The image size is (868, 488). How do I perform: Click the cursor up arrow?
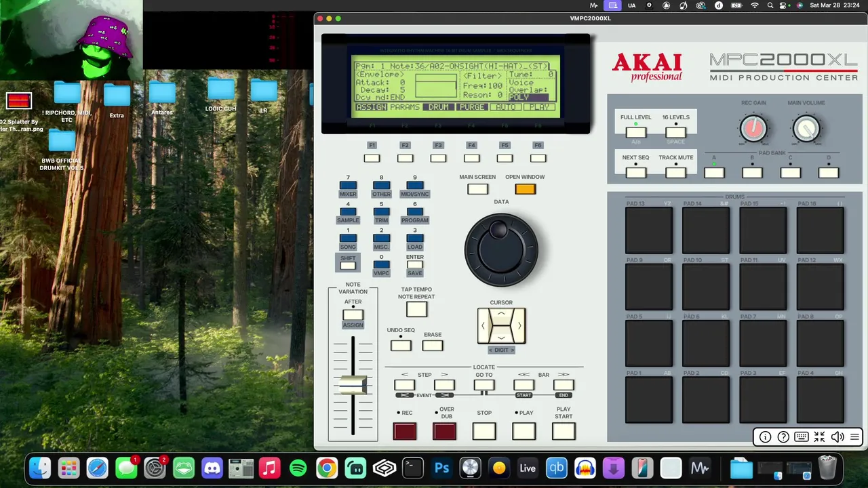pos(501,314)
